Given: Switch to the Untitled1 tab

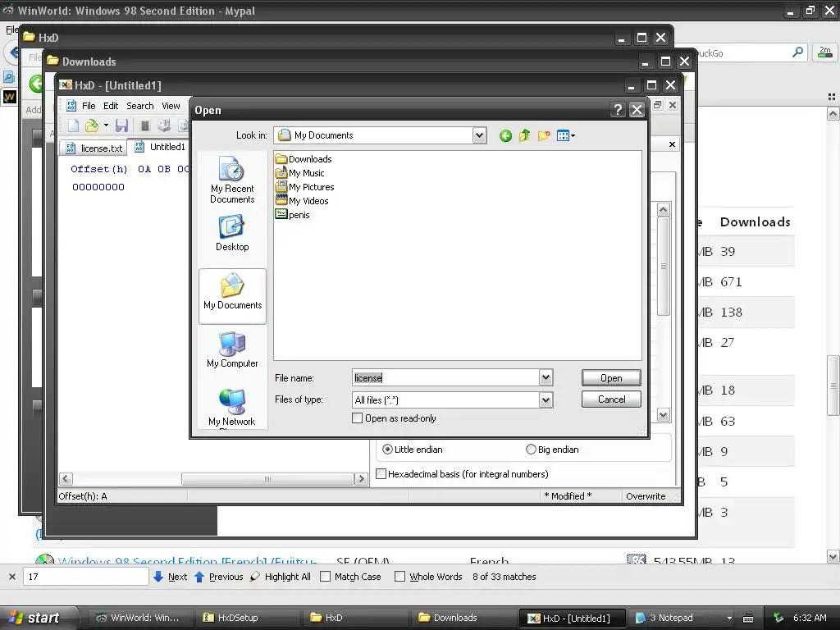Looking at the screenshot, I should point(160,147).
